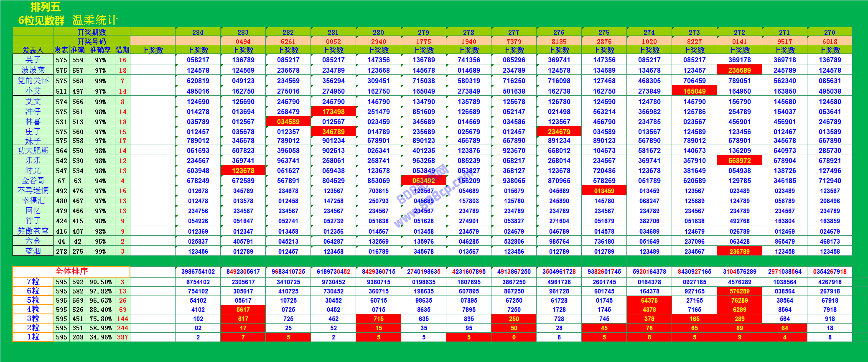The height and width of the screenshot is (362, 868).
Task: Click the 发表人 column header
Action: click(x=33, y=50)
